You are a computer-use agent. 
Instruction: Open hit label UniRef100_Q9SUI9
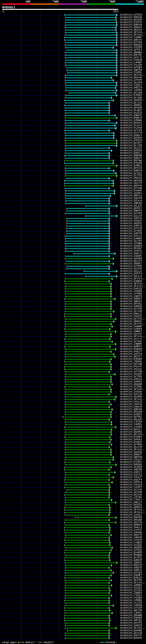click(x=131, y=30)
